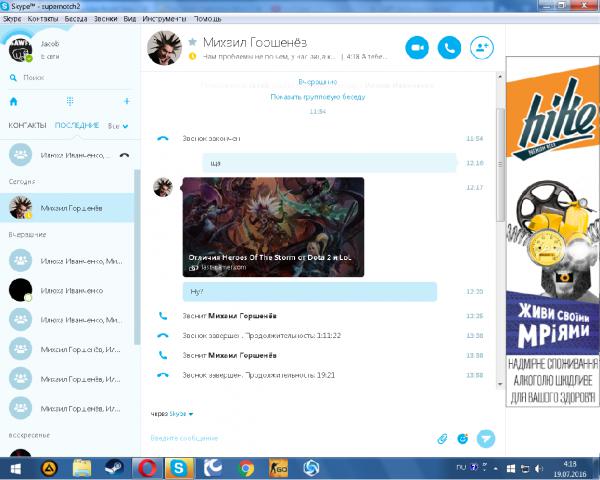Click the sender avatar beside the link preview

pos(163,187)
